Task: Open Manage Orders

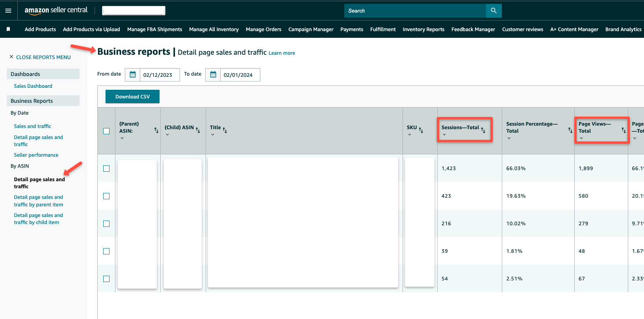Action: point(264,29)
